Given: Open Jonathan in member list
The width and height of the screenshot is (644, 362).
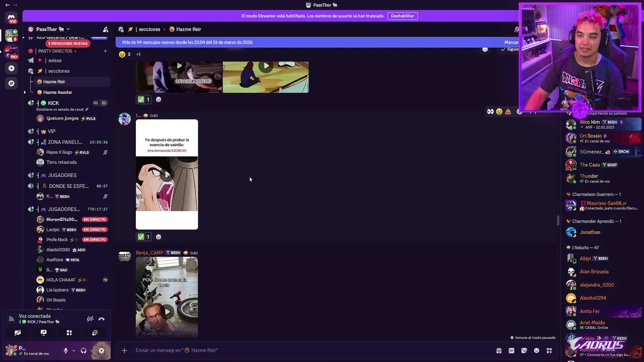Looking at the screenshot, I should 590,232.
